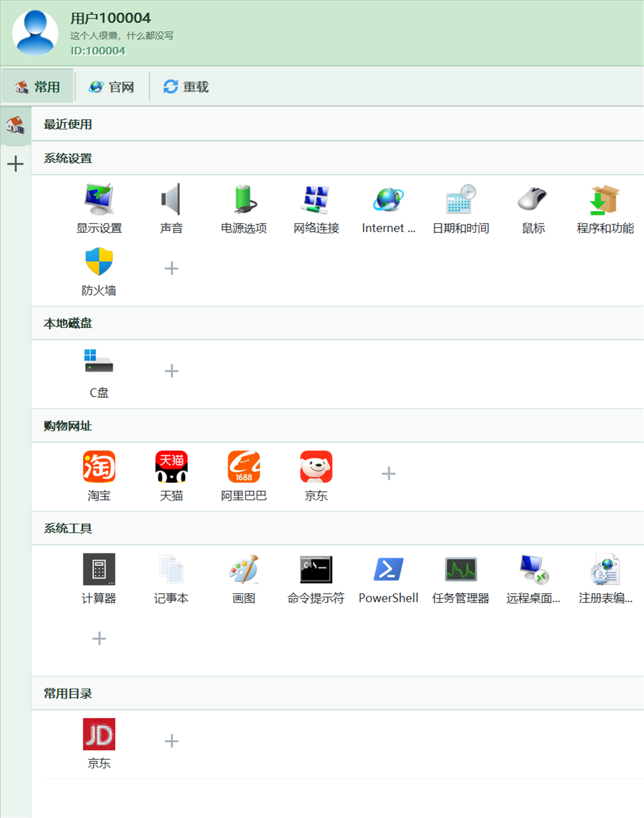Screen dimensions: 644x818
Task: Add a new sidebar category with plus
Action: click(x=16, y=164)
